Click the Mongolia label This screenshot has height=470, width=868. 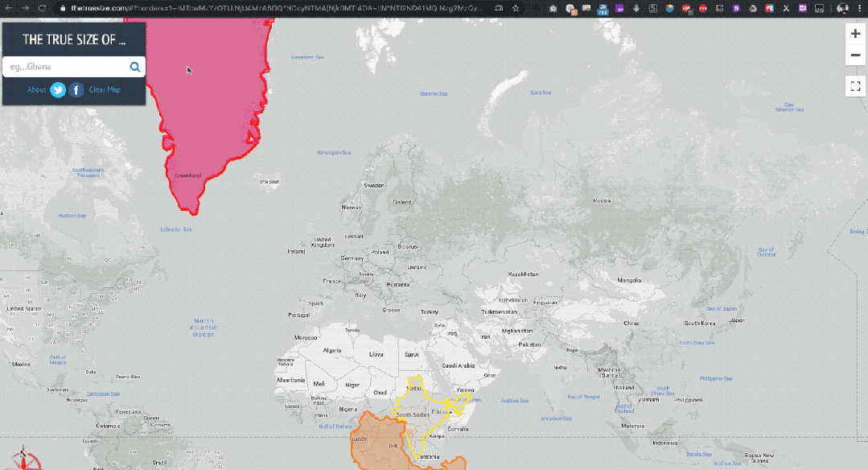pos(629,280)
